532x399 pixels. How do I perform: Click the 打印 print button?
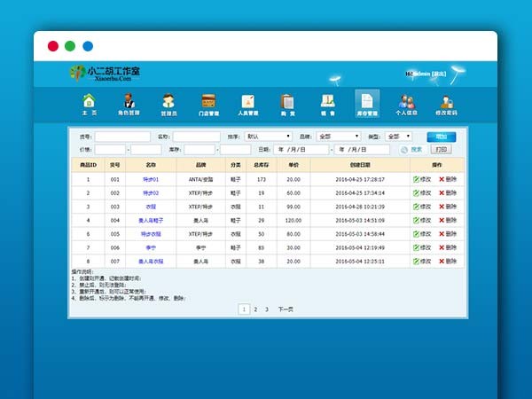(x=441, y=150)
